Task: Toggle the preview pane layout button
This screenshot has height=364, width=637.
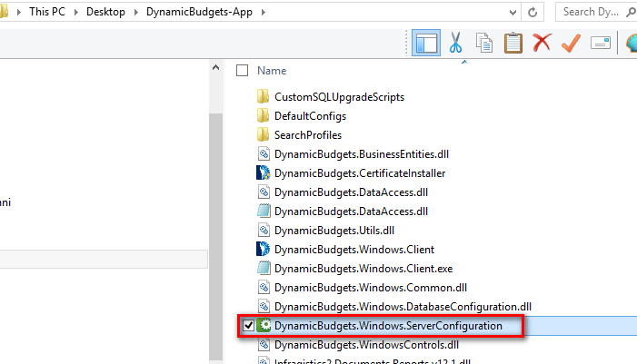Action: pyautogui.click(x=426, y=43)
